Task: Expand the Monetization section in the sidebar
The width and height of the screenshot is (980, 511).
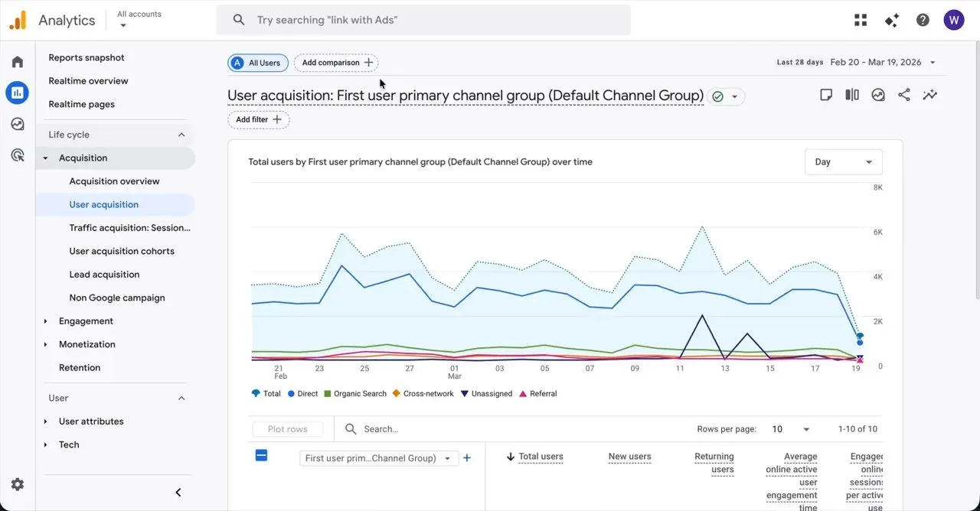Action: point(87,344)
